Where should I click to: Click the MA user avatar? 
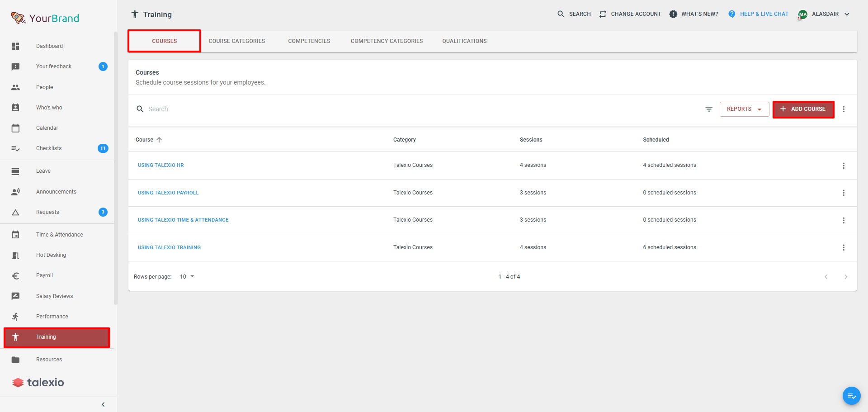point(802,14)
